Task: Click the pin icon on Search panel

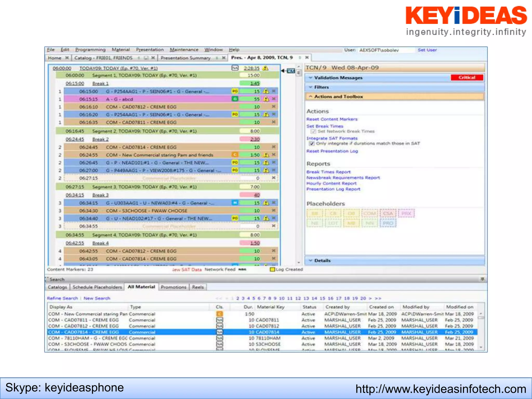Action: (482, 279)
